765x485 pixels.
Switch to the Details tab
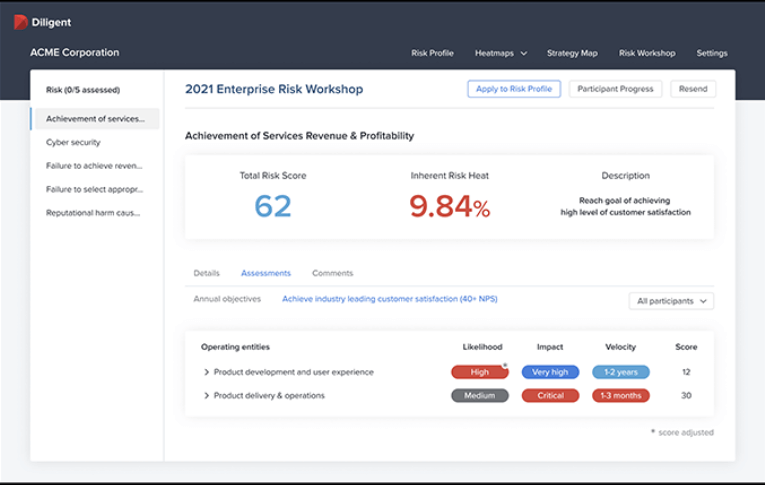206,273
